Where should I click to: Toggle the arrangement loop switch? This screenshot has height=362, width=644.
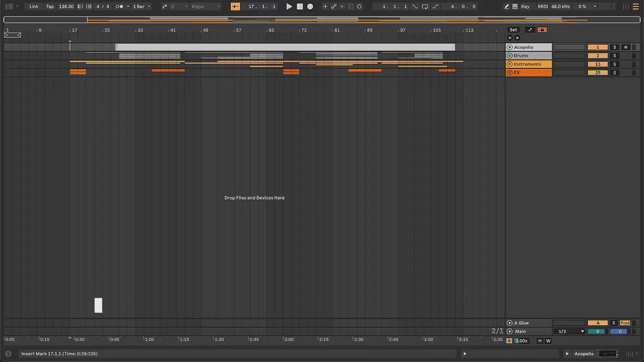click(x=425, y=7)
